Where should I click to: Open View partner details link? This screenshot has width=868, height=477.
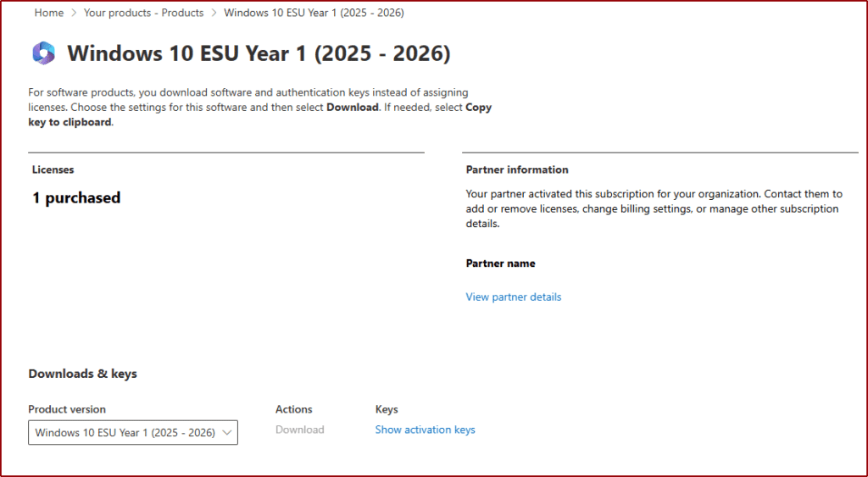click(x=513, y=297)
